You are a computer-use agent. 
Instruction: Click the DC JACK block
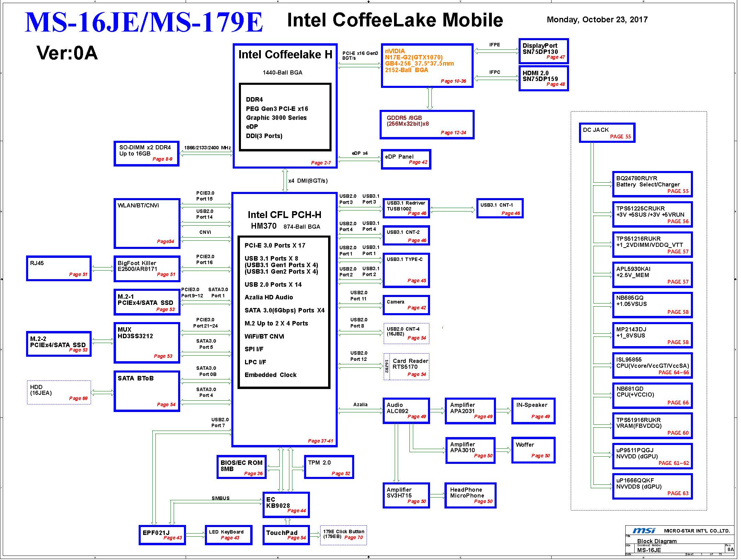[607, 133]
